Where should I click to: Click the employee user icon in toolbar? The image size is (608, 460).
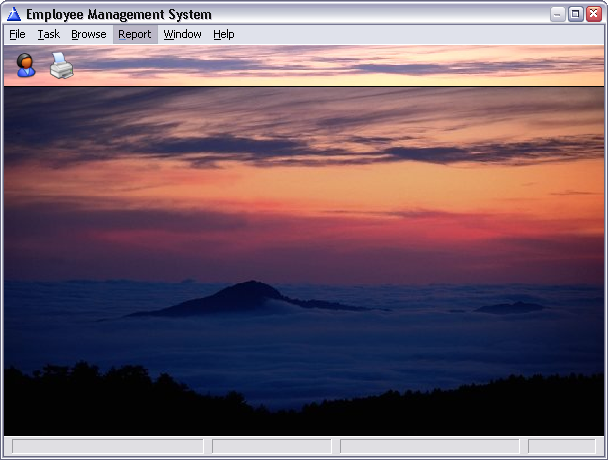(26, 66)
